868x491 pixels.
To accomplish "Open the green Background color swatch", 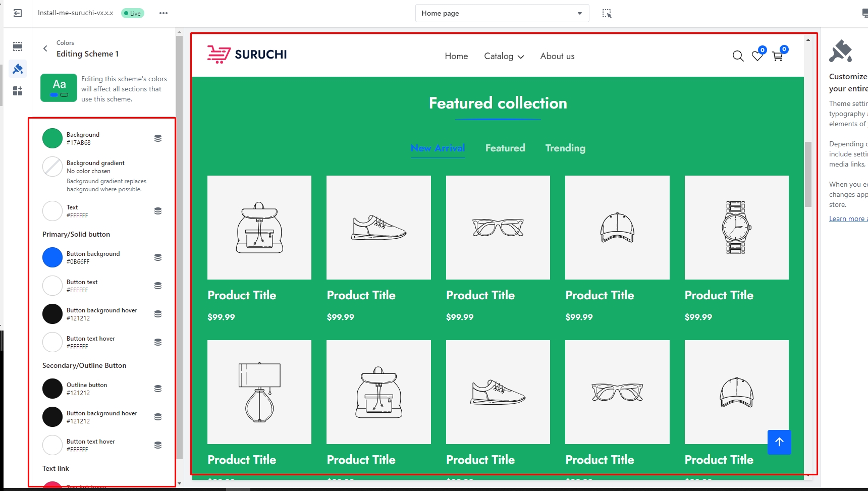I will (x=52, y=138).
